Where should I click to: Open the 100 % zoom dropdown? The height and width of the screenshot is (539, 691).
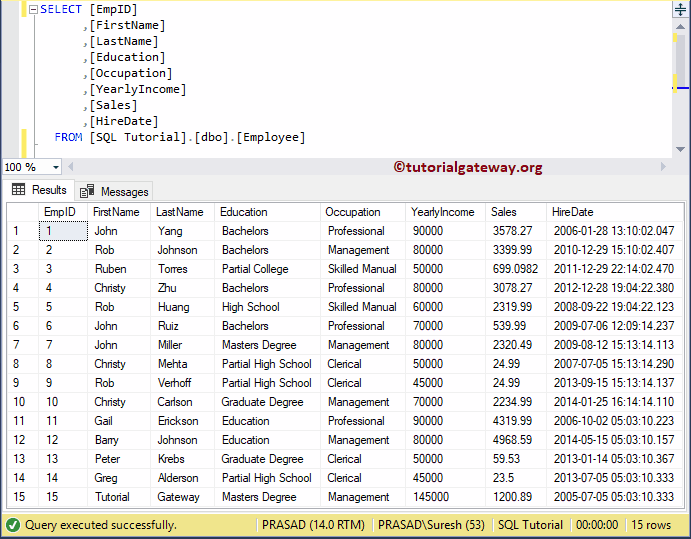(x=56, y=167)
